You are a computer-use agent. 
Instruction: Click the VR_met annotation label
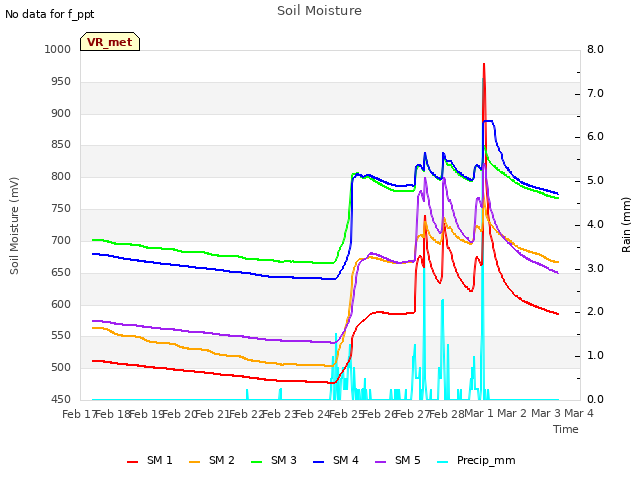110,42
